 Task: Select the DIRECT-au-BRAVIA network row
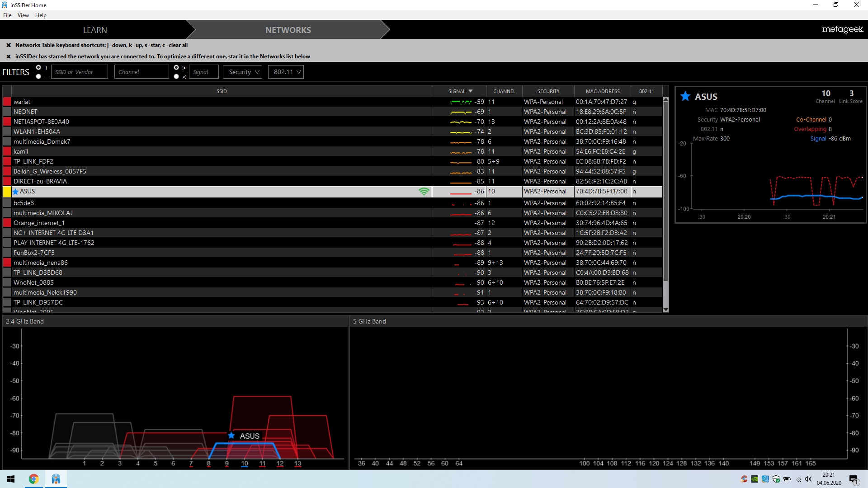332,181
